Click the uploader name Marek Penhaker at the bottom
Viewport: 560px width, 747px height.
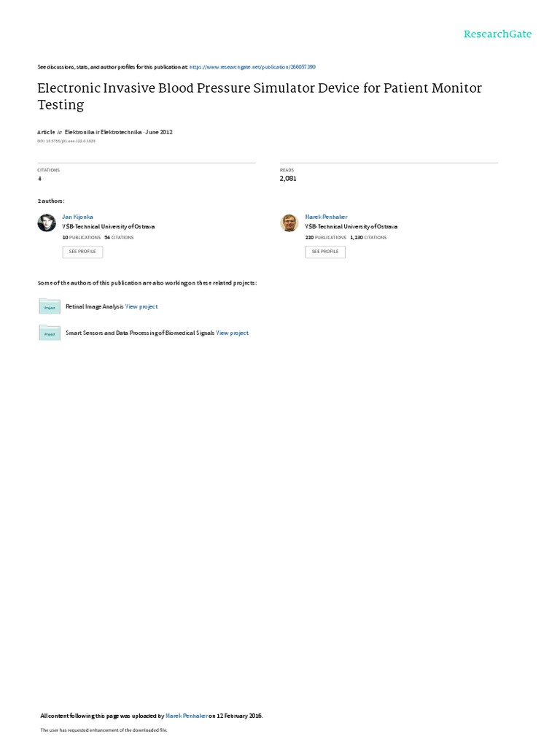pyautogui.click(x=186, y=716)
